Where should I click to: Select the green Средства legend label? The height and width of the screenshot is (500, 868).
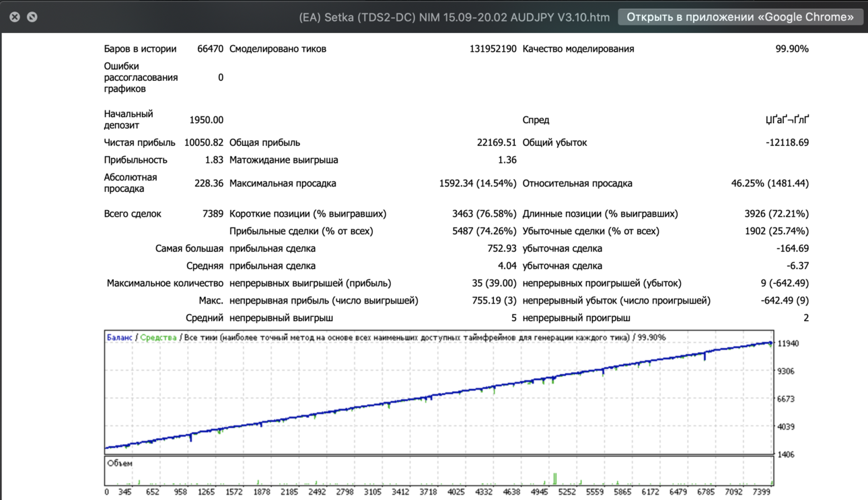[x=158, y=337]
